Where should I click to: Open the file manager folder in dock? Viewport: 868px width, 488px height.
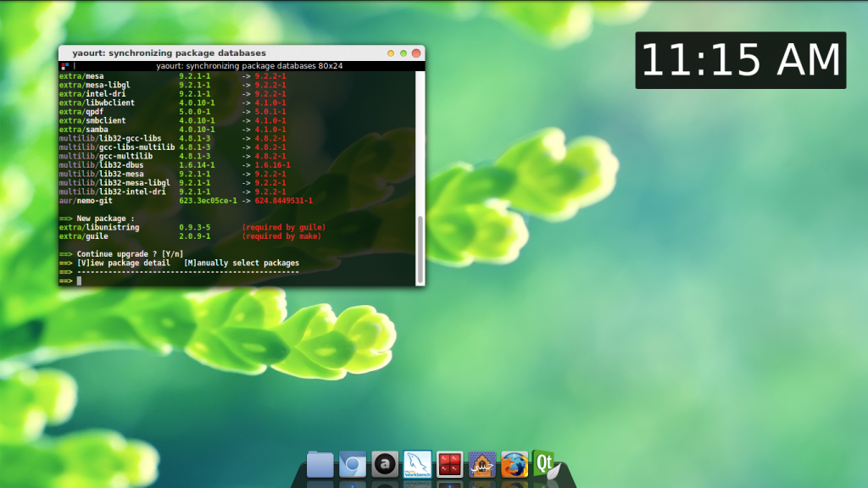tap(320, 465)
